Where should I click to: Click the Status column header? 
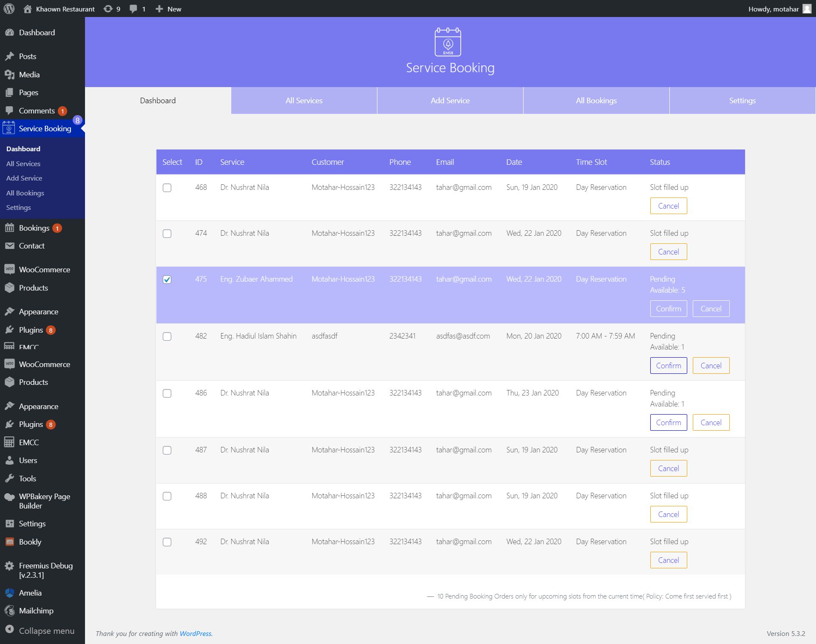click(x=660, y=162)
